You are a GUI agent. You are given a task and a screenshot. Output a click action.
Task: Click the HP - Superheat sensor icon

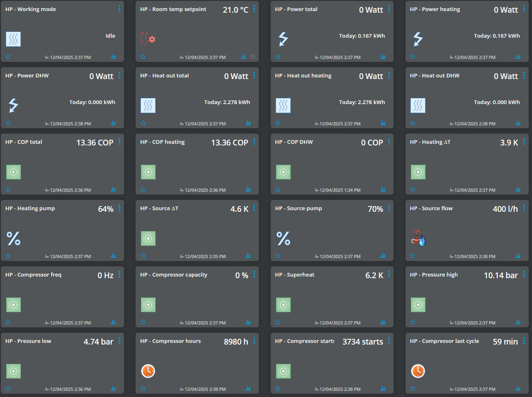pyautogui.click(x=283, y=304)
